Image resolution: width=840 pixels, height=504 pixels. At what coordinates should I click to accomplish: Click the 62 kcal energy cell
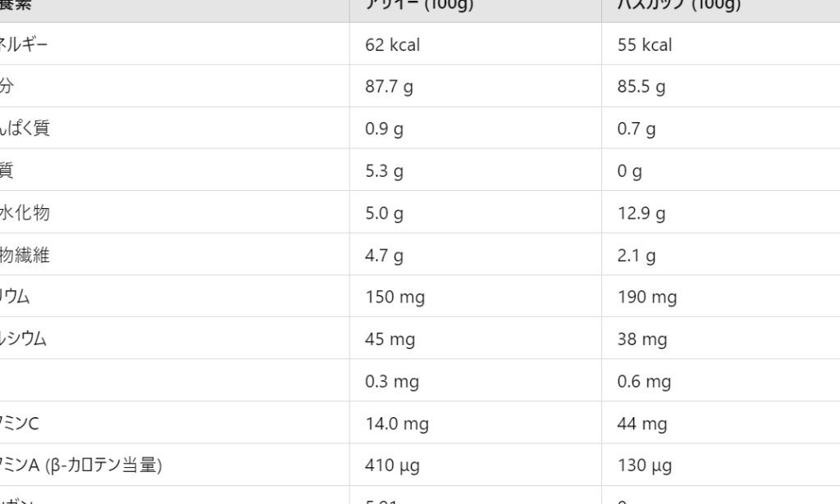click(x=393, y=45)
